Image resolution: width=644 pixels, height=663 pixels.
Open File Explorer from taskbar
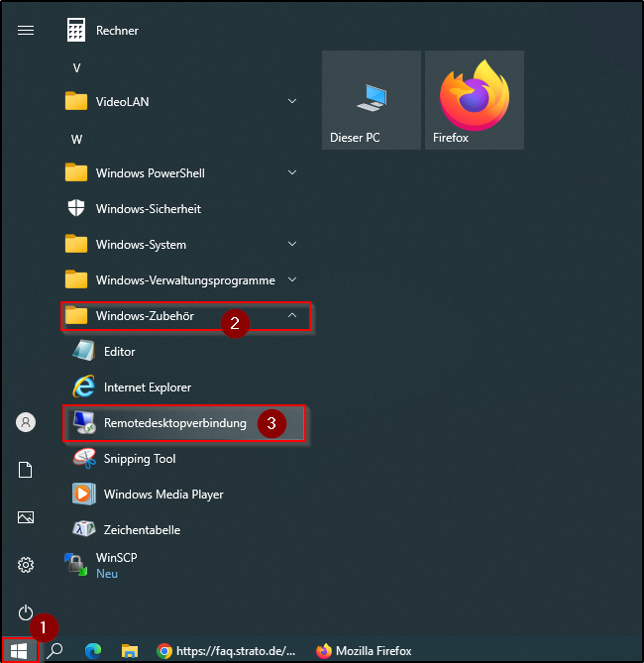(x=130, y=651)
